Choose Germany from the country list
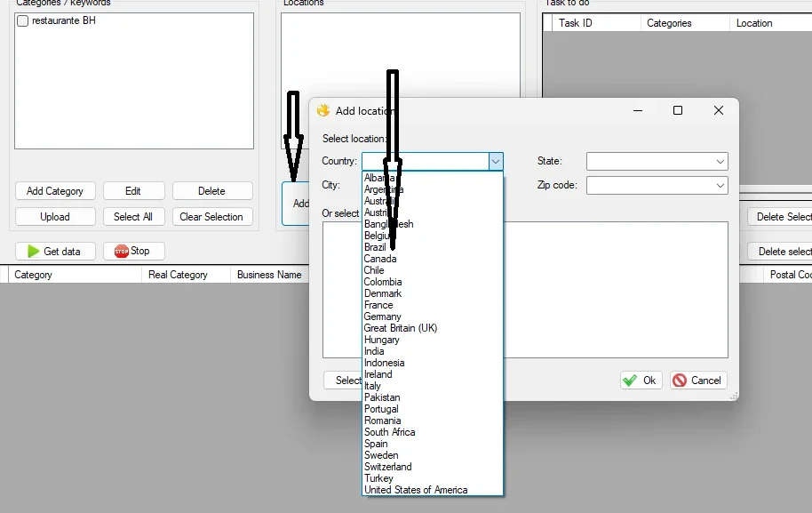Viewport: 812px width, 513px height. point(433,317)
